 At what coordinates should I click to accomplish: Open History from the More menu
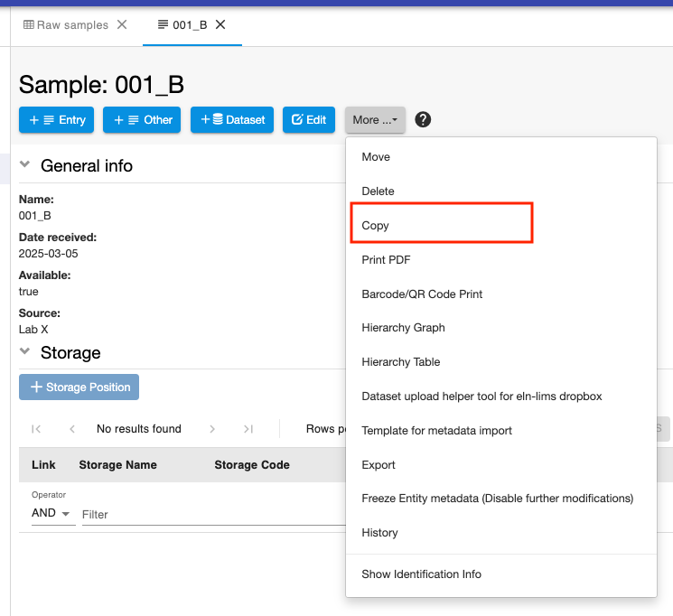(x=500, y=533)
